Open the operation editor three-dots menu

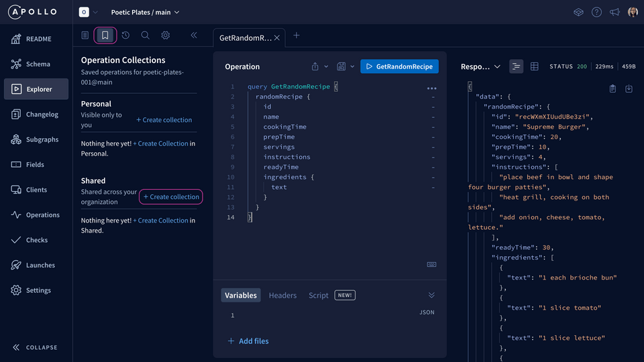[431, 88]
